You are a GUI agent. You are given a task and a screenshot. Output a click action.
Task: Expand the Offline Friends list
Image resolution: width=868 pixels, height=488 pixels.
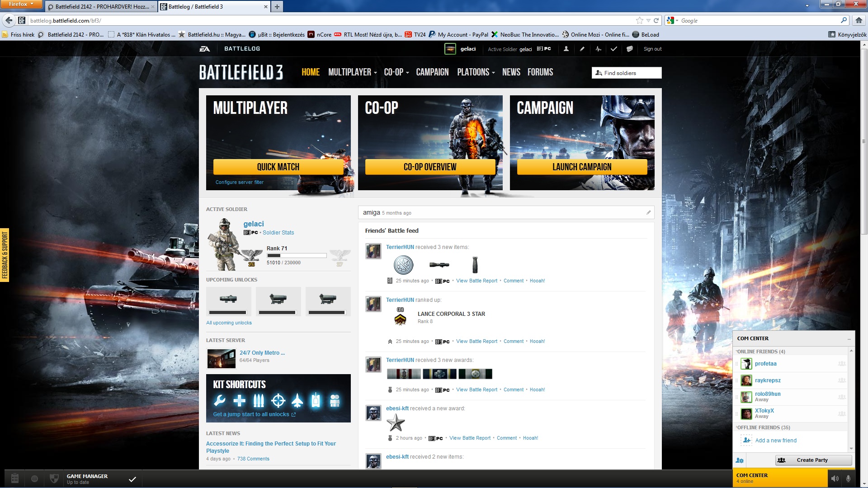pyautogui.click(x=763, y=427)
